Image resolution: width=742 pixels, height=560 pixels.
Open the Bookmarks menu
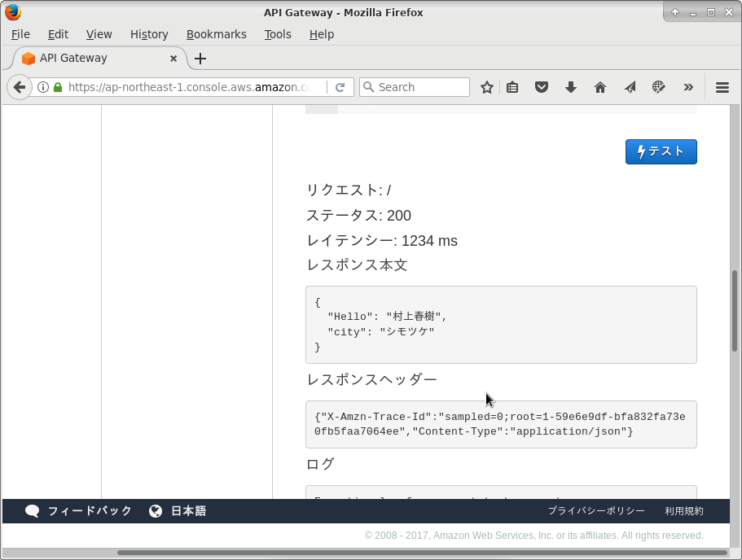(217, 34)
